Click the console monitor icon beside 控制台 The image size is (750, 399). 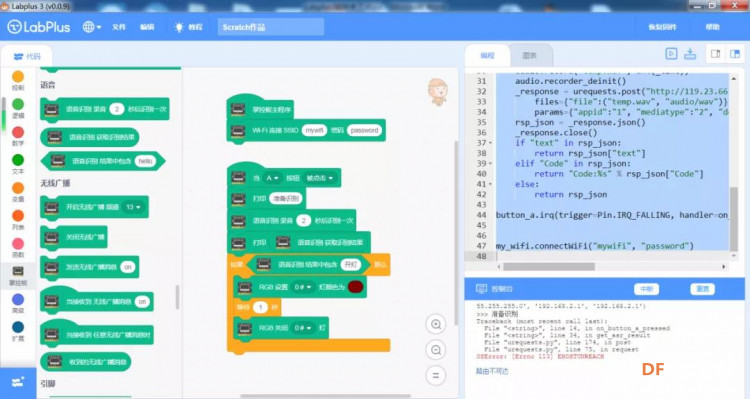pos(481,288)
